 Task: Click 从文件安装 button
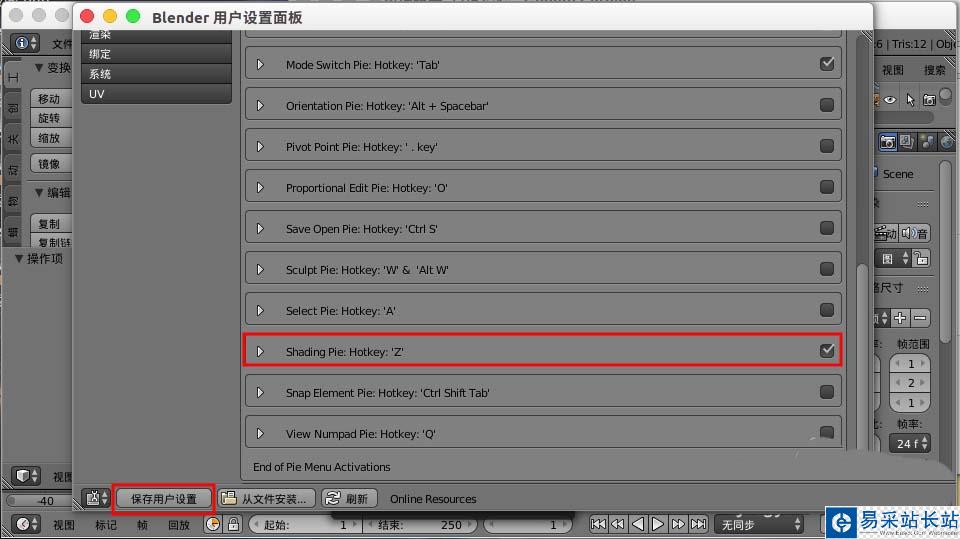[266, 499]
